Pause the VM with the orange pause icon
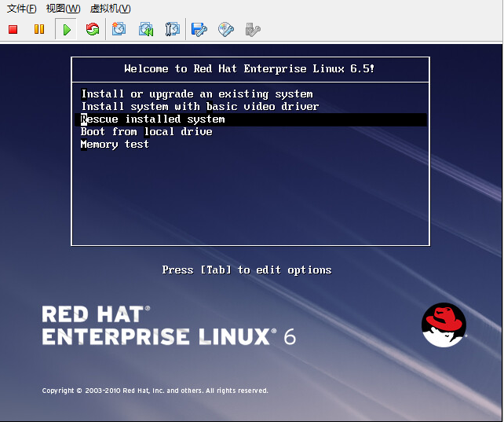Image resolution: width=504 pixels, height=422 pixels. (39, 29)
